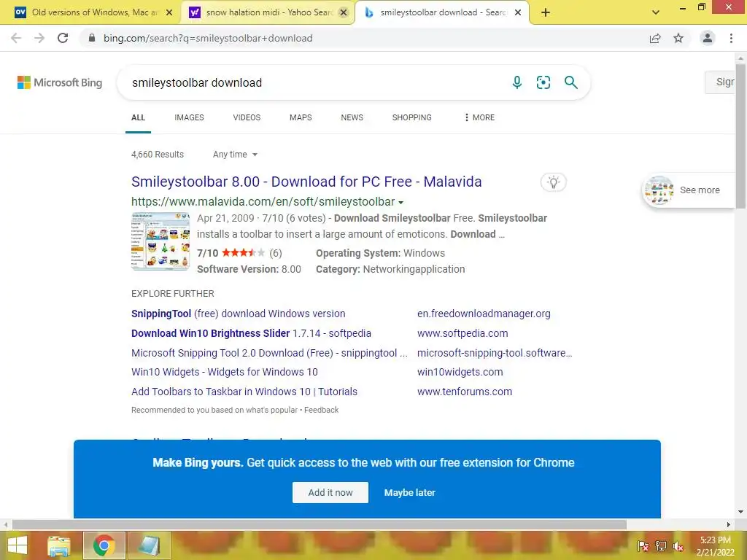Image resolution: width=747 pixels, height=560 pixels.
Task: Open Add Toolbars to Taskbar link
Action: tap(244, 392)
